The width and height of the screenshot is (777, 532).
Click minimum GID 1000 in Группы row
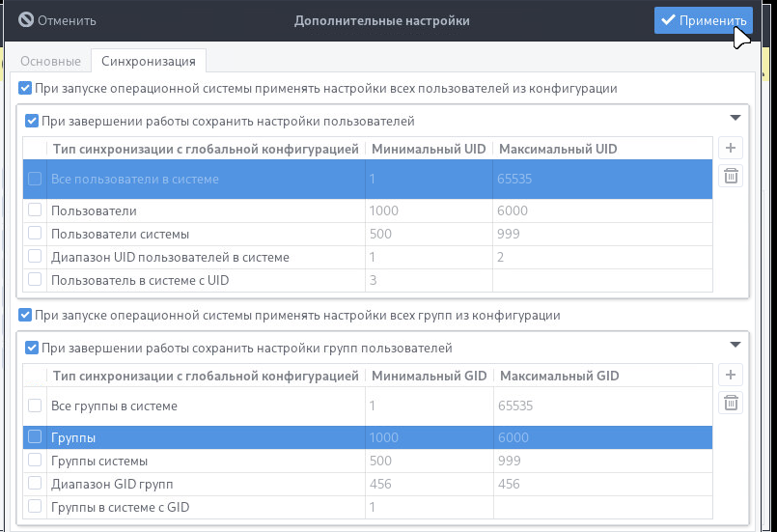point(384,437)
